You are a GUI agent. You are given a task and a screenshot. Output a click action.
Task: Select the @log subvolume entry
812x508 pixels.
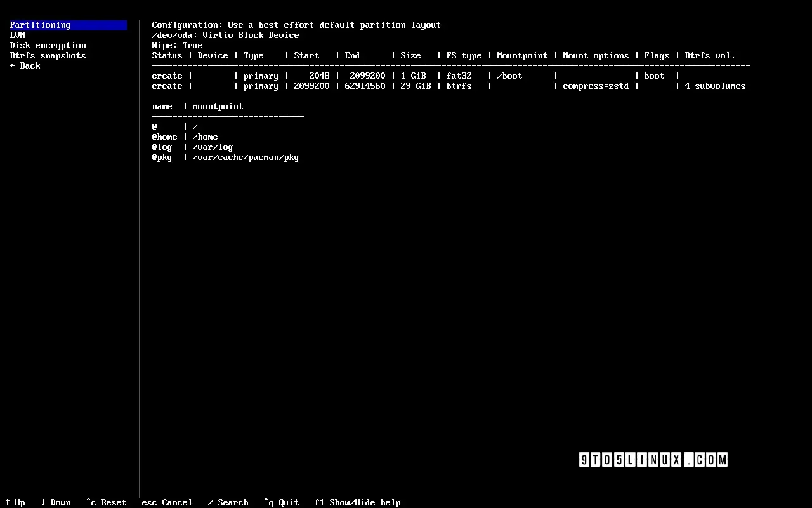coord(192,147)
